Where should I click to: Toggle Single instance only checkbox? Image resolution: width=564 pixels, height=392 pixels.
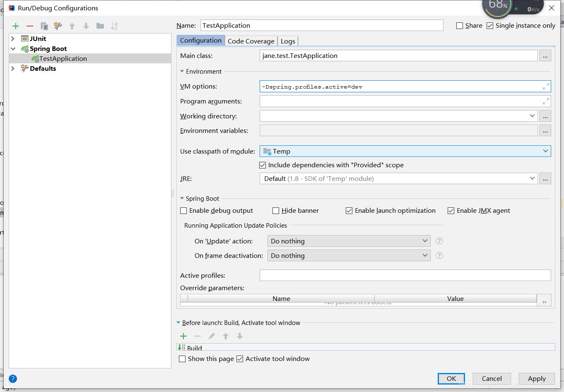click(490, 26)
